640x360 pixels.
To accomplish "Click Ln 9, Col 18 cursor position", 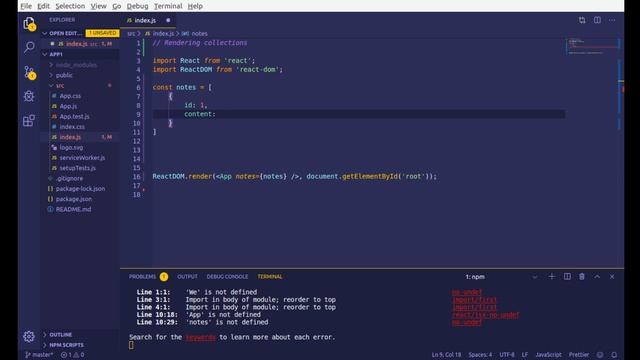I will point(446,355).
